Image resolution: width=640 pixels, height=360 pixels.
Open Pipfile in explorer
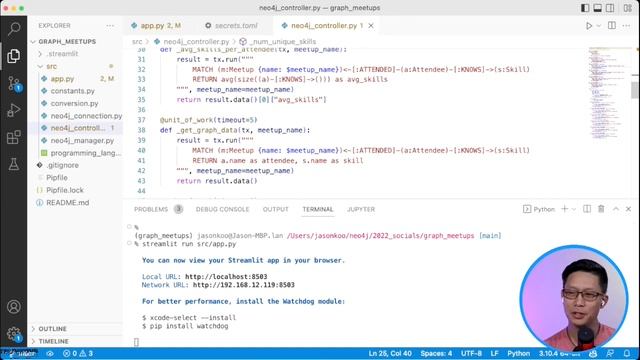tap(57, 178)
